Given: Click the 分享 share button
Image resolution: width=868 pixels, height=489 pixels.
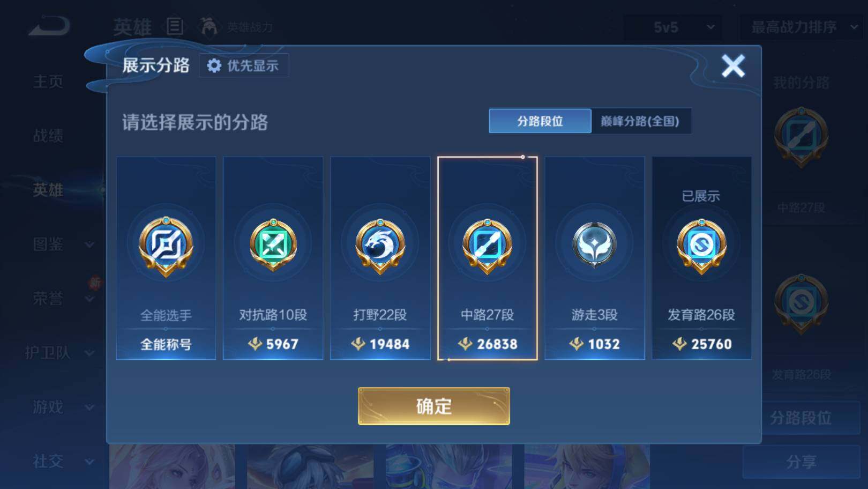Looking at the screenshot, I should pos(802,461).
